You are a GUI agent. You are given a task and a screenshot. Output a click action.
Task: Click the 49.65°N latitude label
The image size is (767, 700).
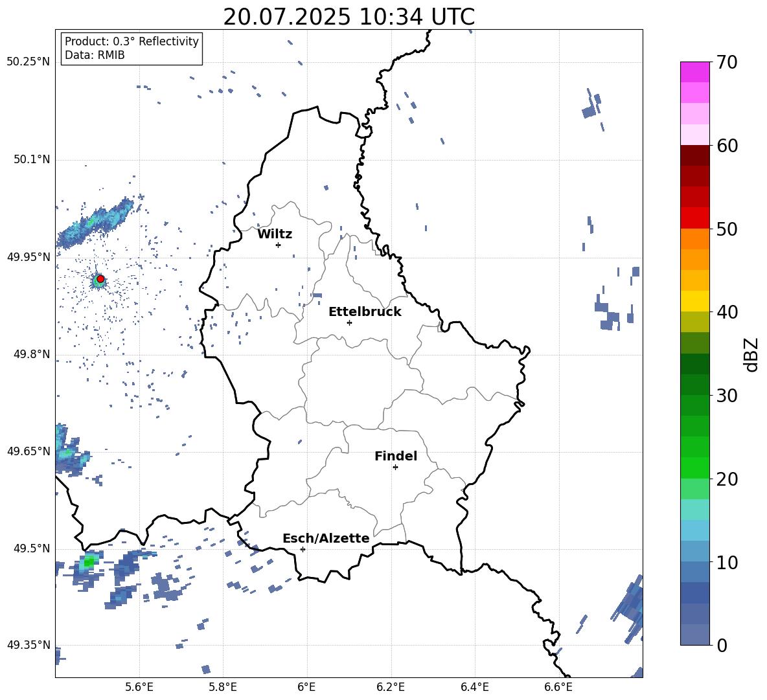click(x=29, y=451)
